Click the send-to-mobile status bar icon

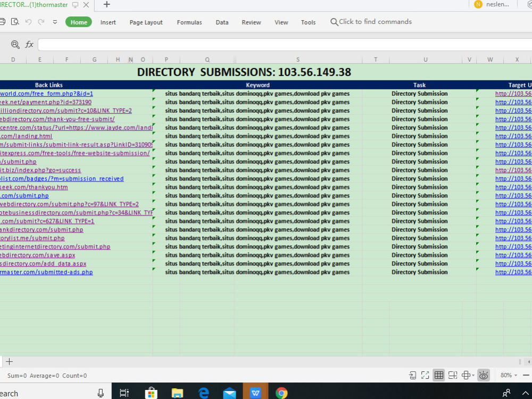[413, 375]
